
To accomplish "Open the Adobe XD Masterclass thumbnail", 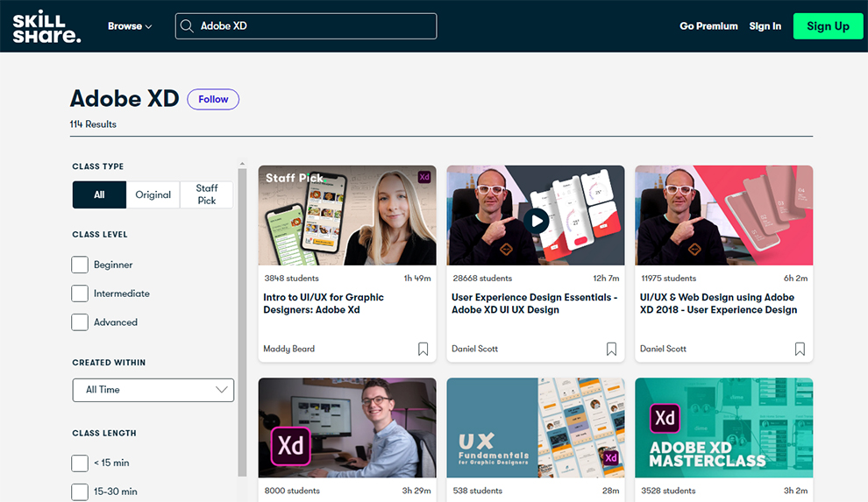I will click(x=724, y=428).
